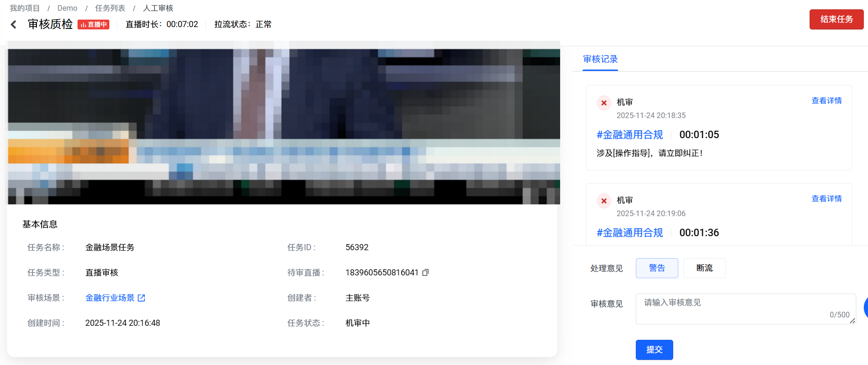868x365 pixels.
Task: Click the red X icon on 20:18:35 record
Action: (x=604, y=103)
